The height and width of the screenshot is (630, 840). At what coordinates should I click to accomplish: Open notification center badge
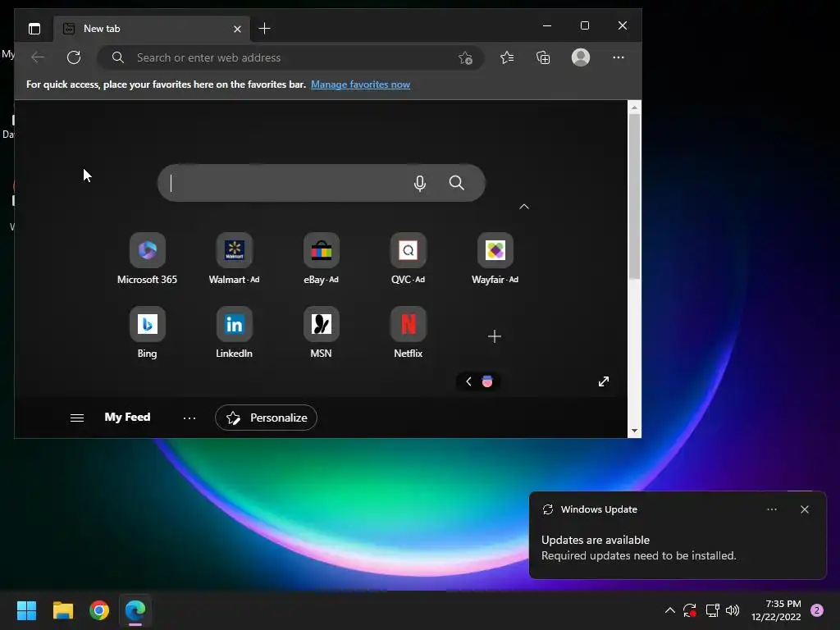(x=817, y=610)
